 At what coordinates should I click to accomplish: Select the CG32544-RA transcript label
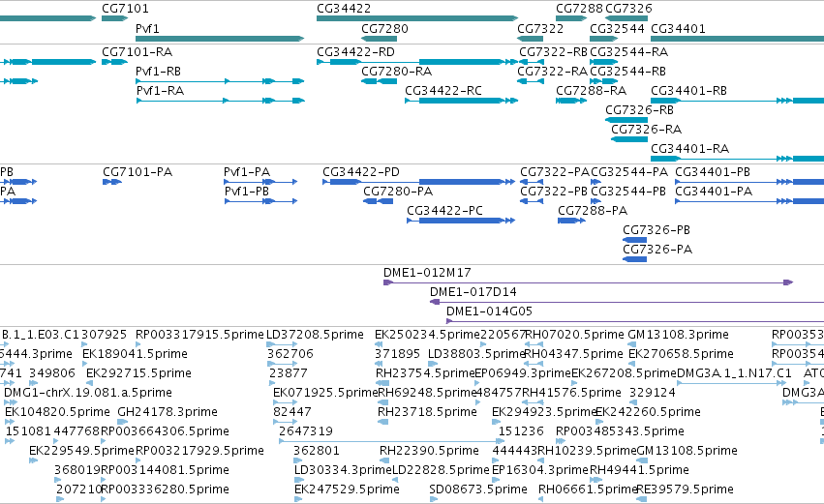(x=629, y=52)
